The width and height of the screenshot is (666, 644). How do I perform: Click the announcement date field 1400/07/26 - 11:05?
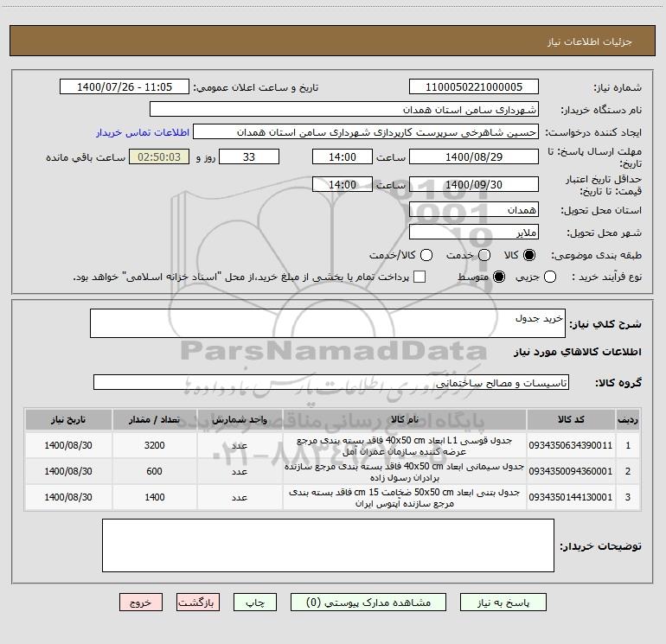coord(125,87)
